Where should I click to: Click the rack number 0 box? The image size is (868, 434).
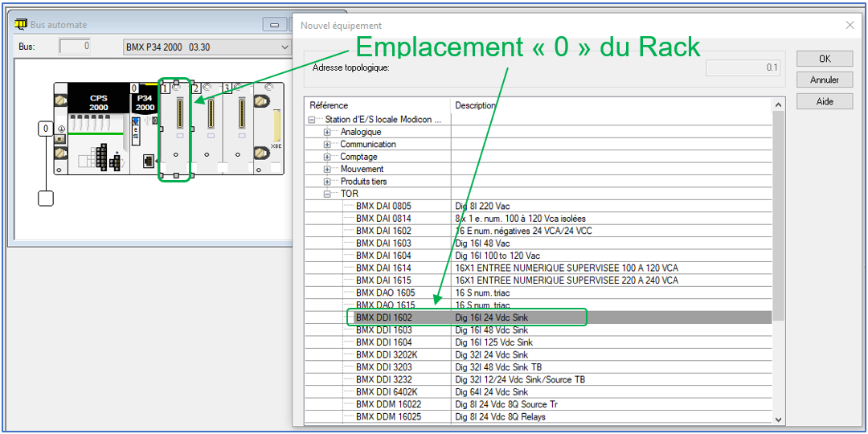coord(45,129)
